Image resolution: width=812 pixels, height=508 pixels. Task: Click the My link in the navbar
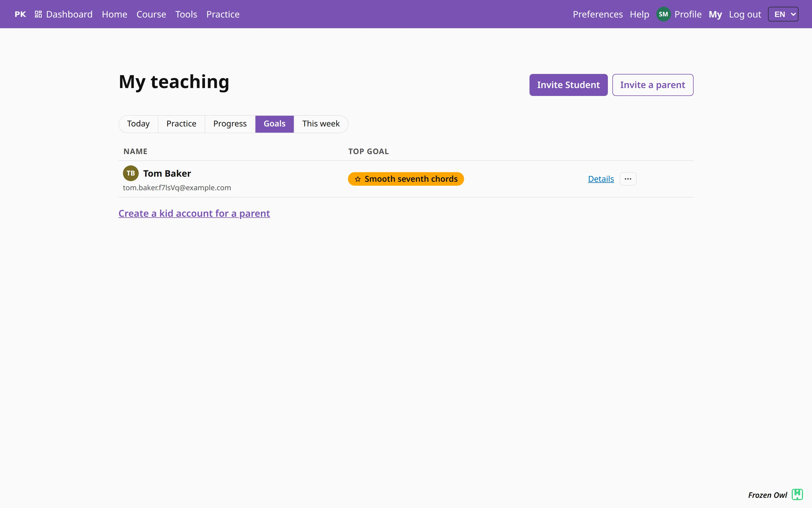(x=715, y=14)
